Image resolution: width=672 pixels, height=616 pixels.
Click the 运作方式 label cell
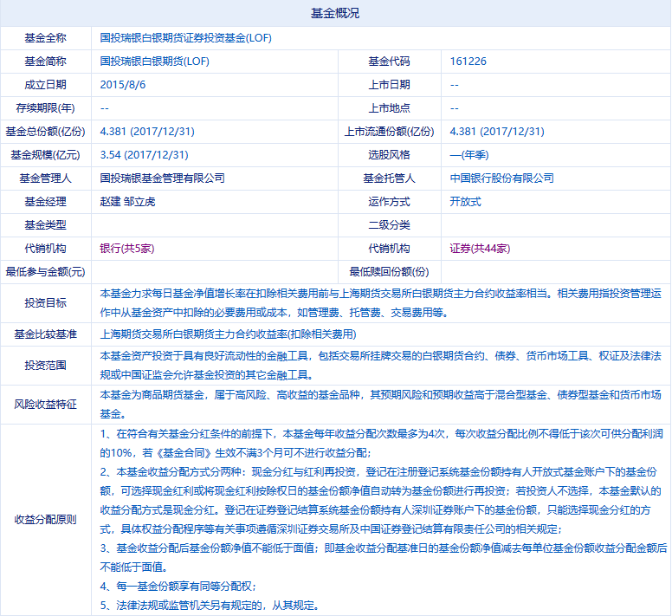389,202
